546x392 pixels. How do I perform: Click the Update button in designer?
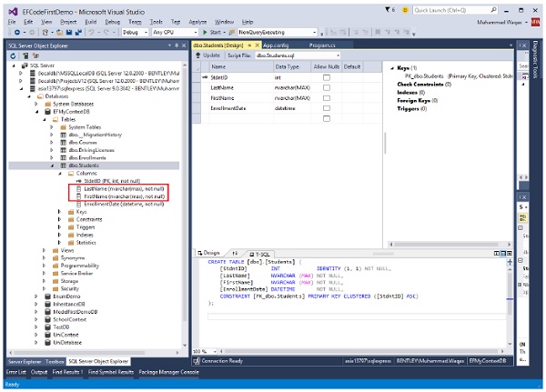click(x=208, y=55)
